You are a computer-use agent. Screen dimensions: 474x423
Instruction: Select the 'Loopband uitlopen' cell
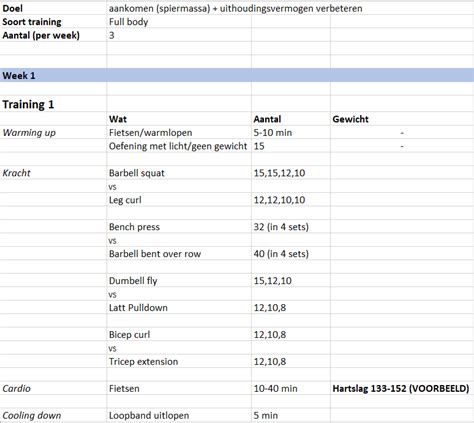point(179,415)
